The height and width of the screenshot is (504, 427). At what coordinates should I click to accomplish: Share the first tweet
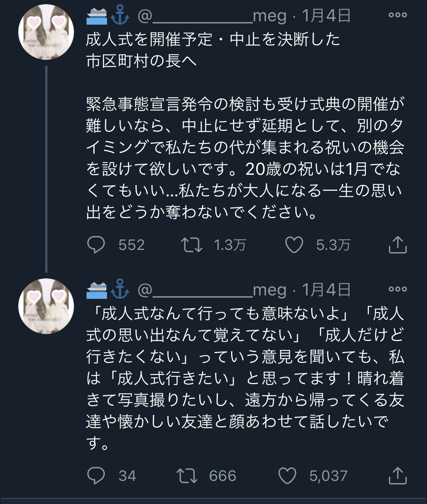(397, 245)
